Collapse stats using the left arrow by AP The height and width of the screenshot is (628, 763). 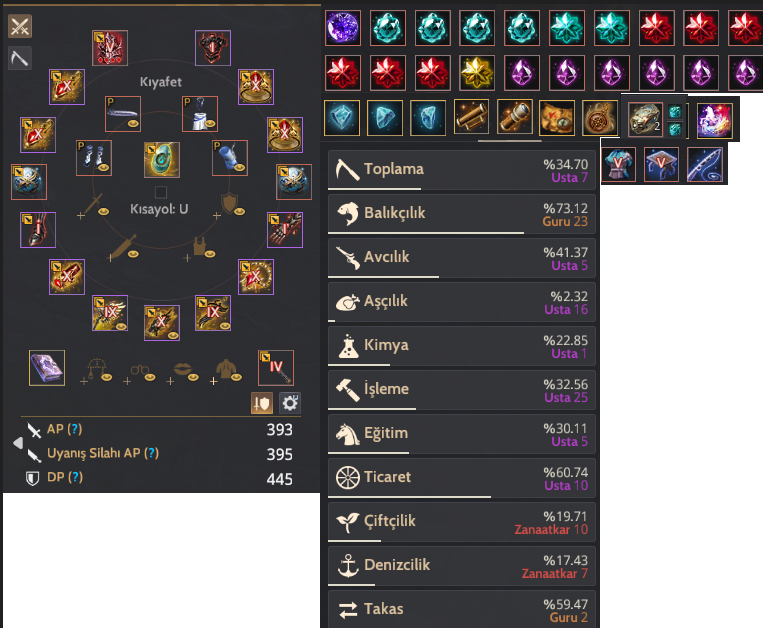18,443
